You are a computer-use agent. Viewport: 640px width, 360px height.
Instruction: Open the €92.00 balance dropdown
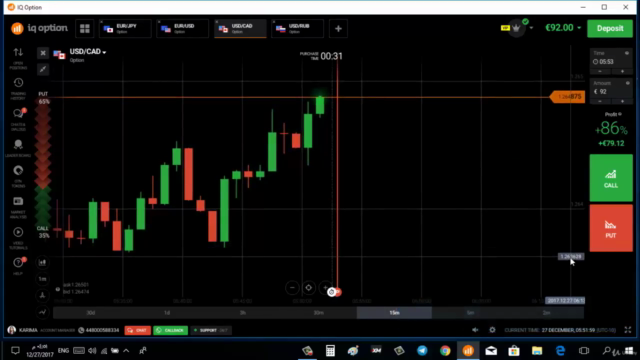[x=563, y=28]
